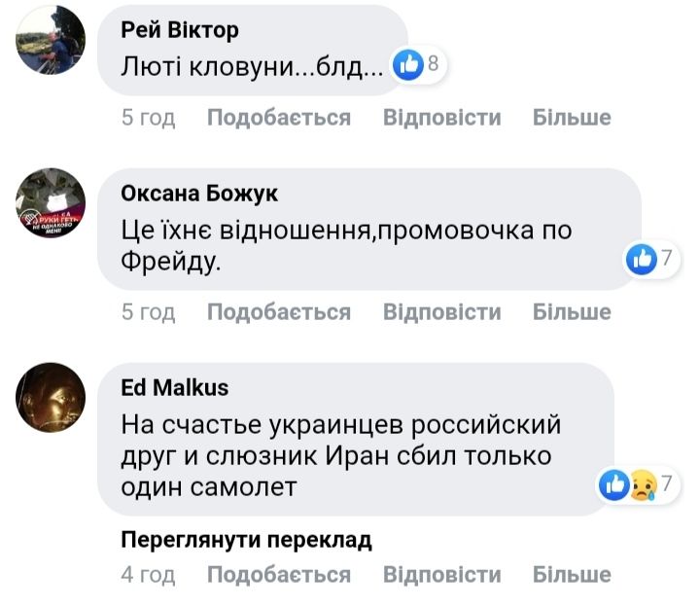
Task: Click like reaction icon on Ed Malkus's comment
Action: pos(613,483)
